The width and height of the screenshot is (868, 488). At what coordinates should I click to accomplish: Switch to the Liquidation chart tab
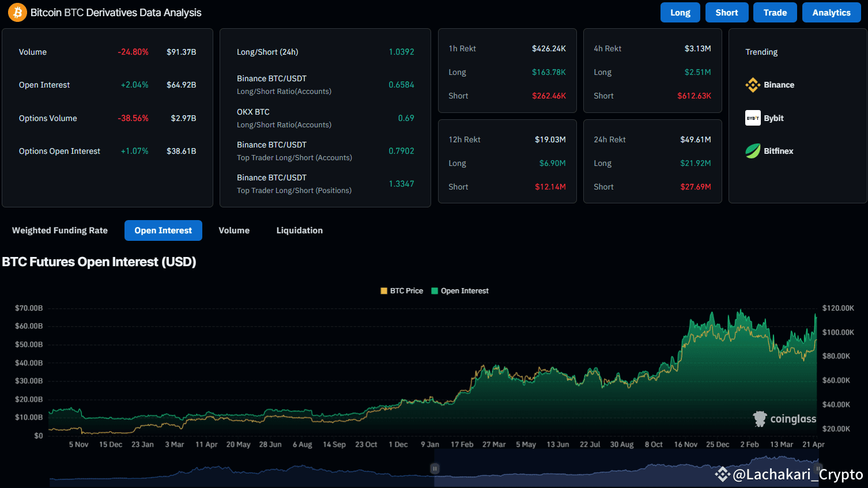300,230
